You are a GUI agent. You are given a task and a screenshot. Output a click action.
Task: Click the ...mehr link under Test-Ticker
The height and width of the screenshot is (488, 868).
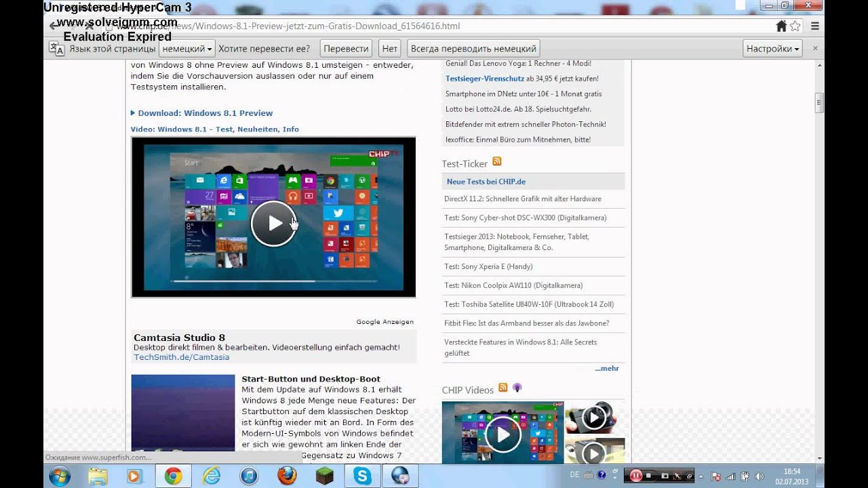tap(607, 369)
